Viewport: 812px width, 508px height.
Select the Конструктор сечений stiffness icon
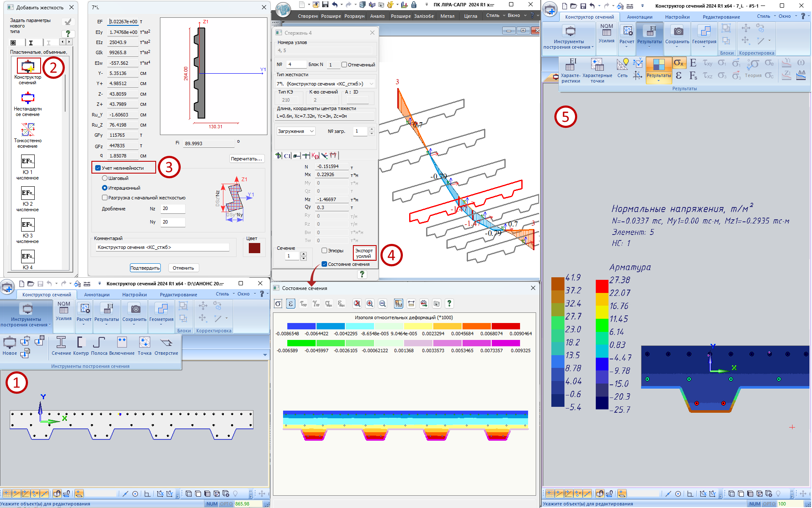coord(28,66)
